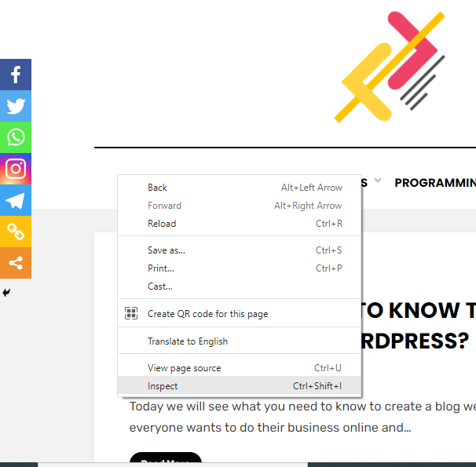Click the QR code icon in context menu
The image size is (476, 467).
coord(131,313)
